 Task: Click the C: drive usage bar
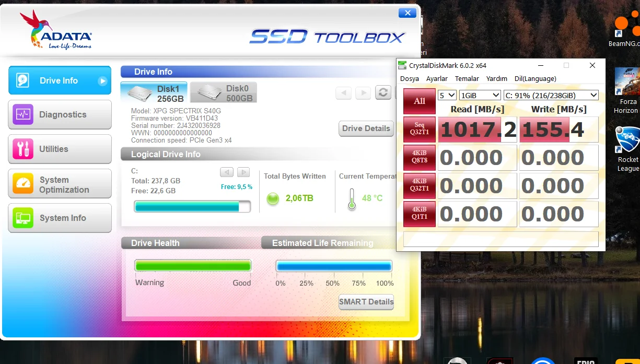[x=192, y=207]
